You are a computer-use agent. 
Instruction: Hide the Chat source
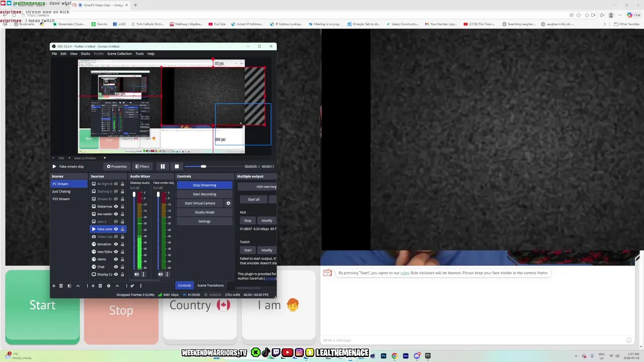pos(116,267)
